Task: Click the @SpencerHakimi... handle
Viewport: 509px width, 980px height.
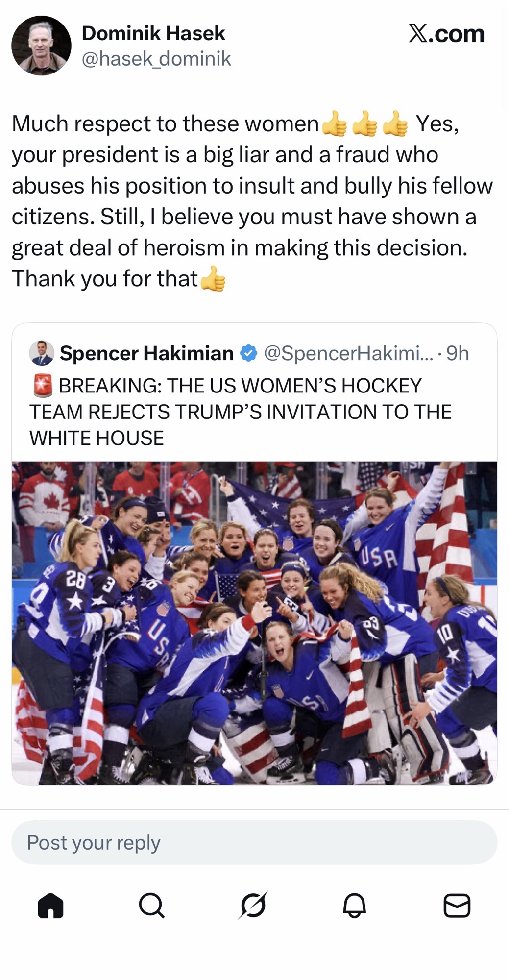Action: coord(348,353)
